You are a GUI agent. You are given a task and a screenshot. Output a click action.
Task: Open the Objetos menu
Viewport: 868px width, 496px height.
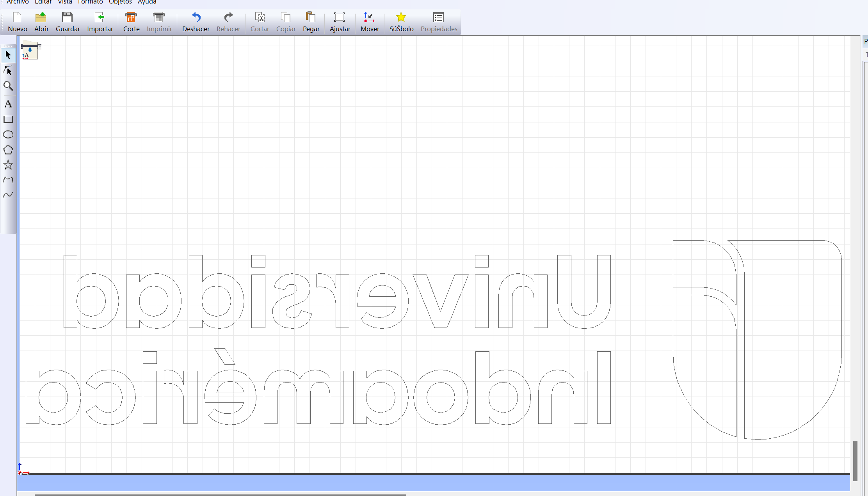120,2
